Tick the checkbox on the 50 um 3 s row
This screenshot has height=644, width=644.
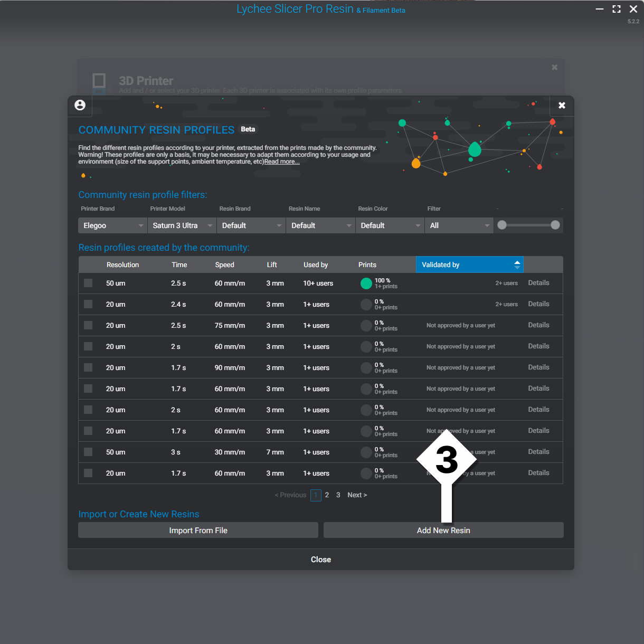(88, 452)
